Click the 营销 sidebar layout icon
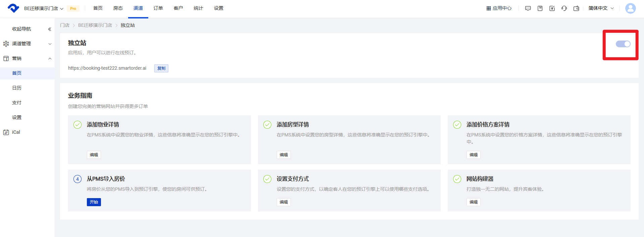This screenshot has width=644, height=237. [6, 58]
